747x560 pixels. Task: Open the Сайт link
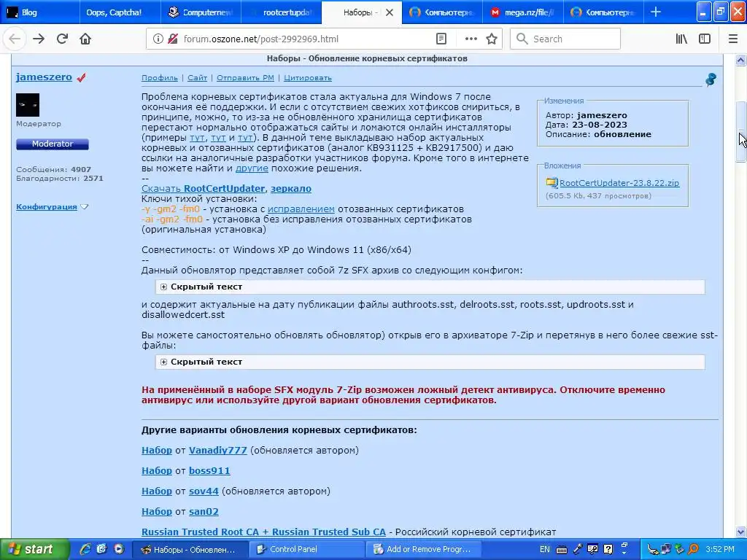click(197, 77)
